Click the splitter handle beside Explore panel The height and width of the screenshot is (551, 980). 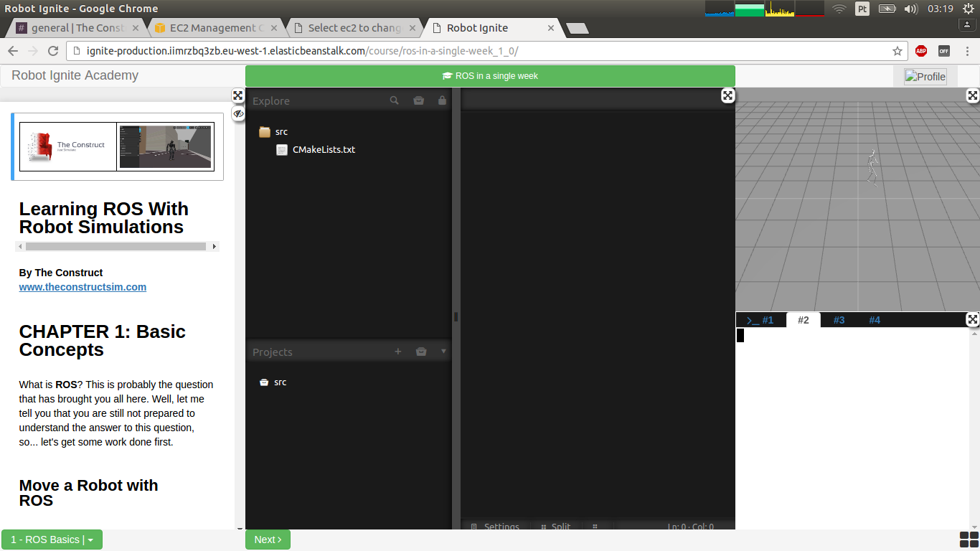click(x=456, y=316)
